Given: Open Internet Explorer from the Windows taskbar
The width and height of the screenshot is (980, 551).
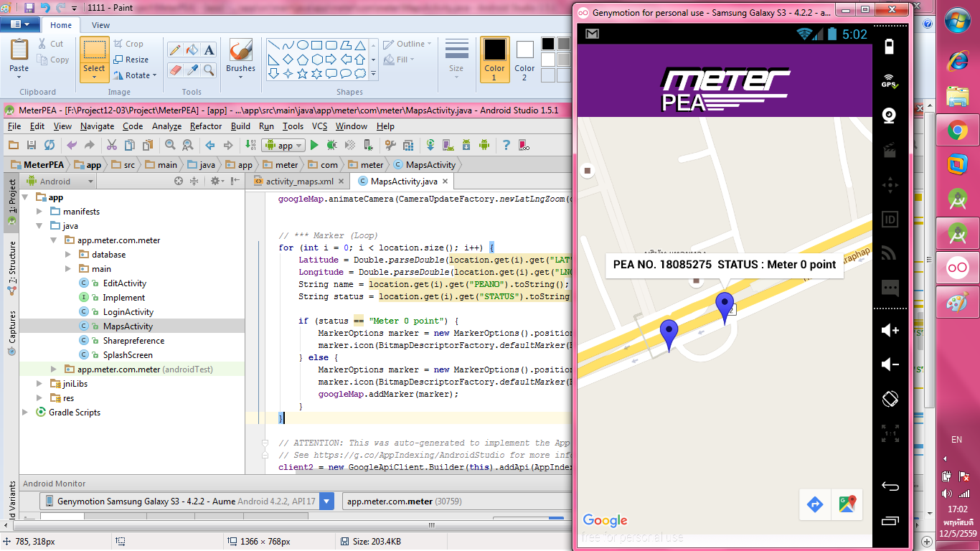Looking at the screenshot, I should tap(957, 62).
